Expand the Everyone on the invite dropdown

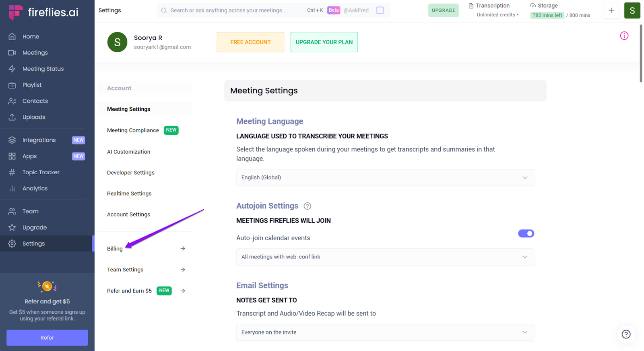(x=385, y=332)
